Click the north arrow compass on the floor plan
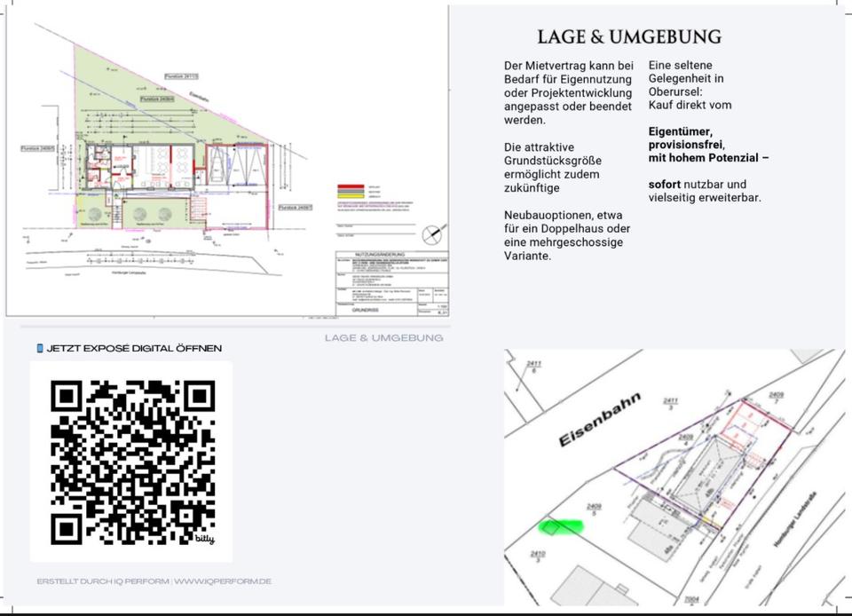 (432, 234)
